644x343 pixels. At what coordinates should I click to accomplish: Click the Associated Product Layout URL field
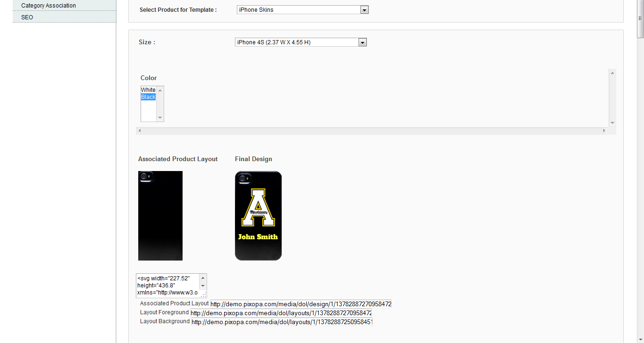[x=301, y=304]
